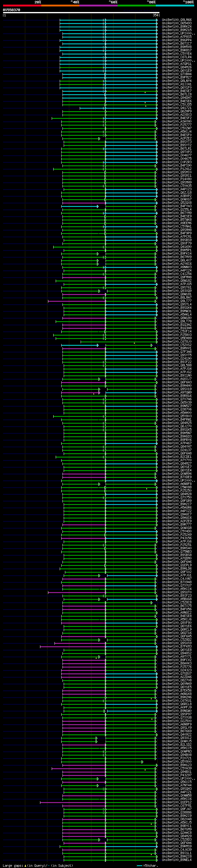The height and width of the screenshot is (868, 197).
Task: Open hit UniRef100_A2X8X3
Action: [177, 115]
